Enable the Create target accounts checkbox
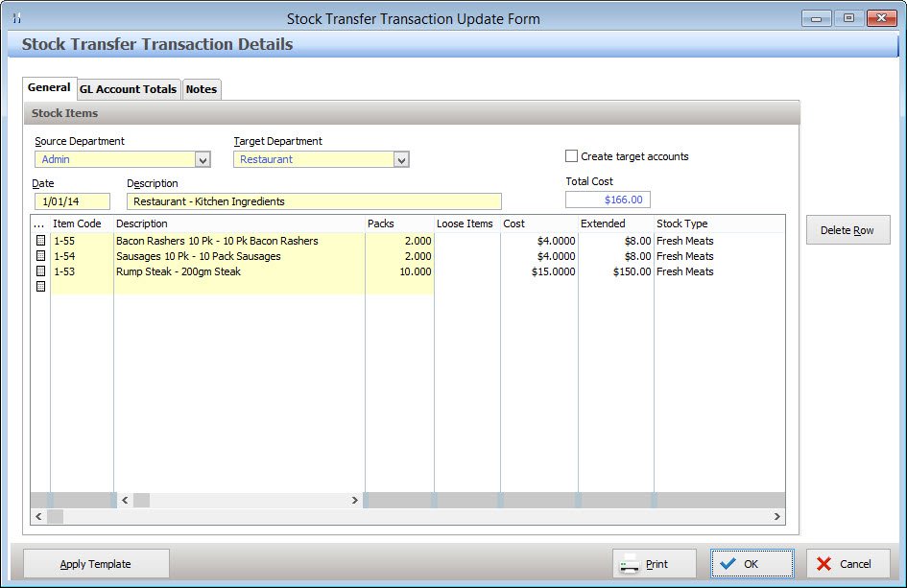Image resolution: width=907 pixels, height=588 pixels. pos(571,155)
